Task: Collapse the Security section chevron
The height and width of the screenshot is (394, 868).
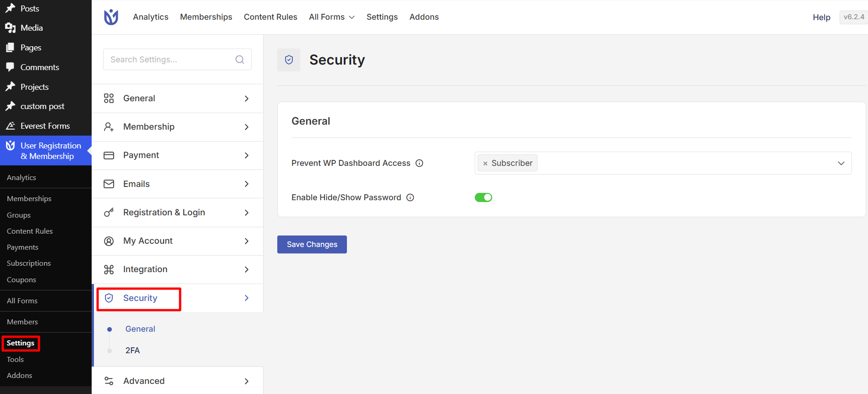Action: point(247,298)
